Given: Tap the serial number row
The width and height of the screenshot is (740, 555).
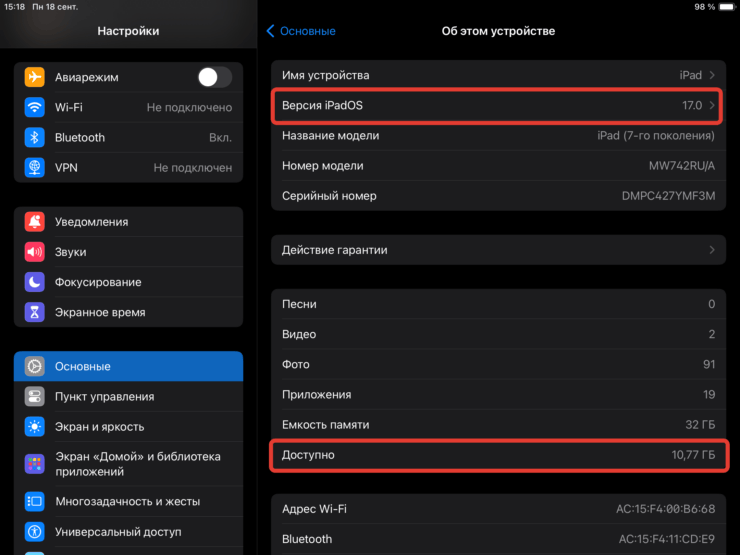Looking at the screenshot, I should [x=498, y=196].
